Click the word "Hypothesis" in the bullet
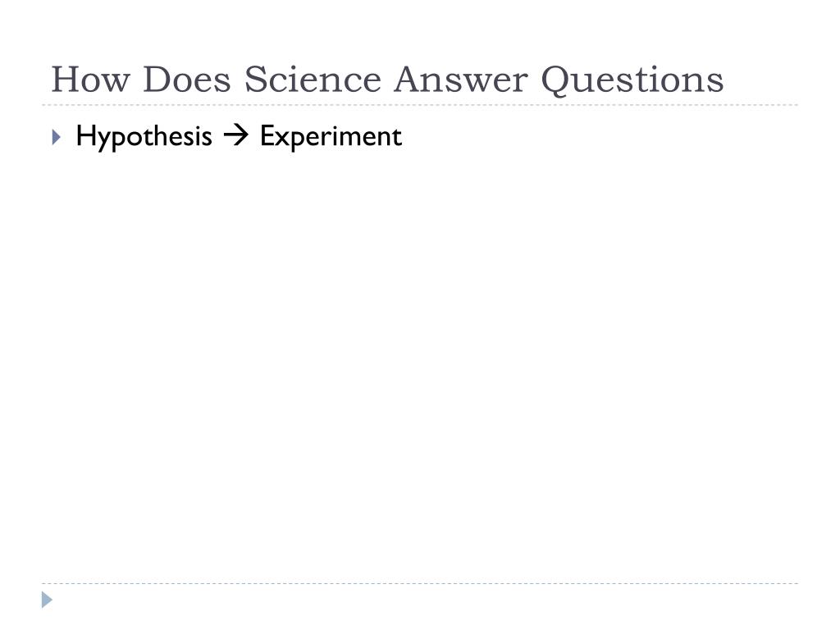This screenshot has width=840, height=630. 144,137
